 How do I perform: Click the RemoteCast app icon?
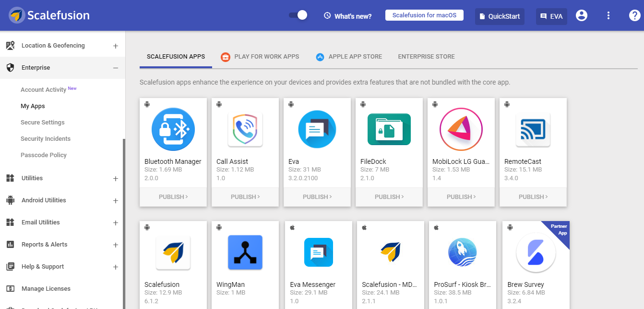[533, 130]
